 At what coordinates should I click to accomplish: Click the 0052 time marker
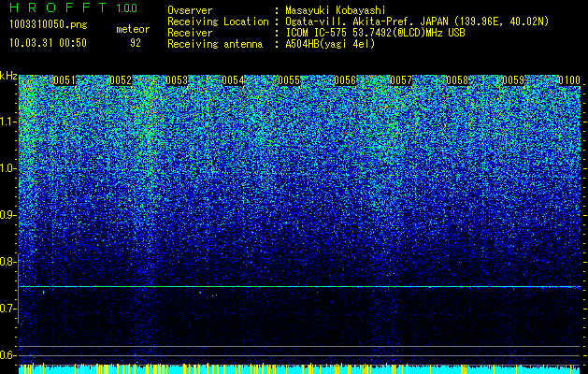(121, 80)
